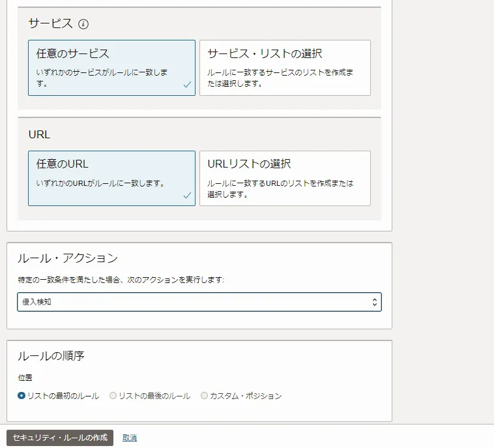
Task: Click the info icon beside サービス heading
Action: click(83, 24)
